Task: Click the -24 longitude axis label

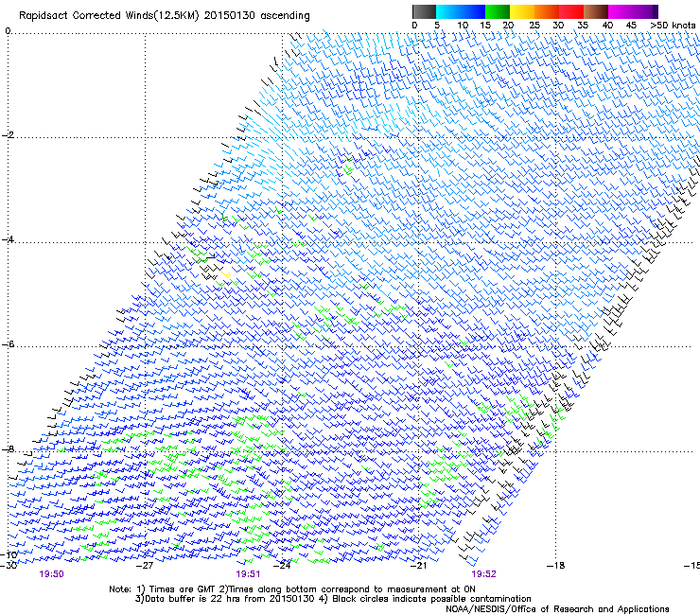Action: [282, 566]
